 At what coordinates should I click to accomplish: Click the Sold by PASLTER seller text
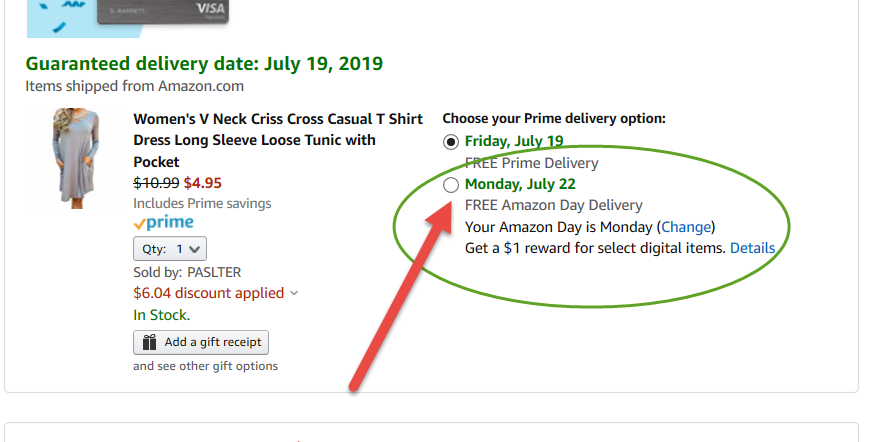point(187,272)
